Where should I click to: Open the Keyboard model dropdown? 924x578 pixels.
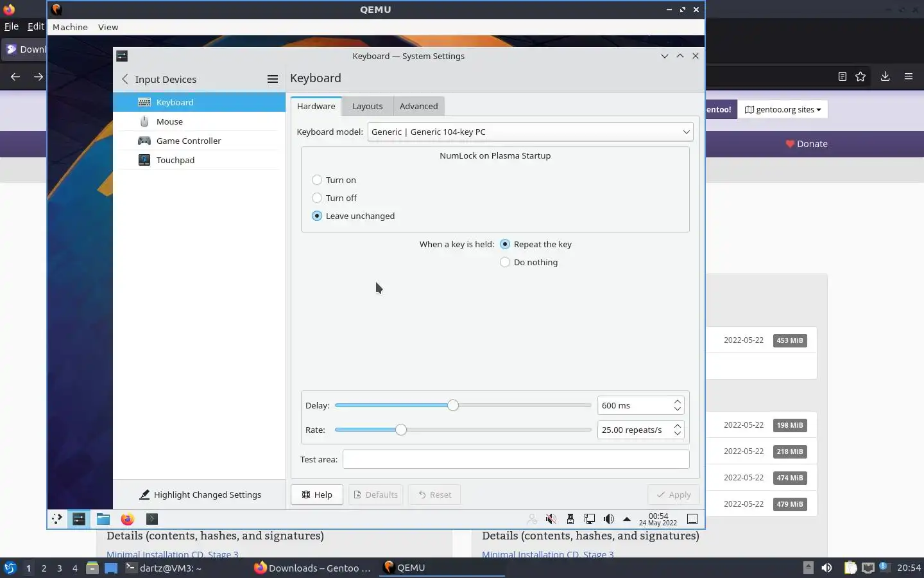coord(530,132)
